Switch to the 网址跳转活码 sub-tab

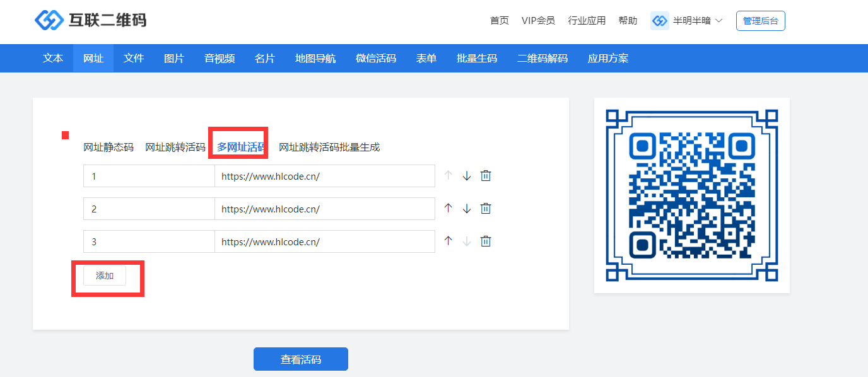click(x=175, y=148)
